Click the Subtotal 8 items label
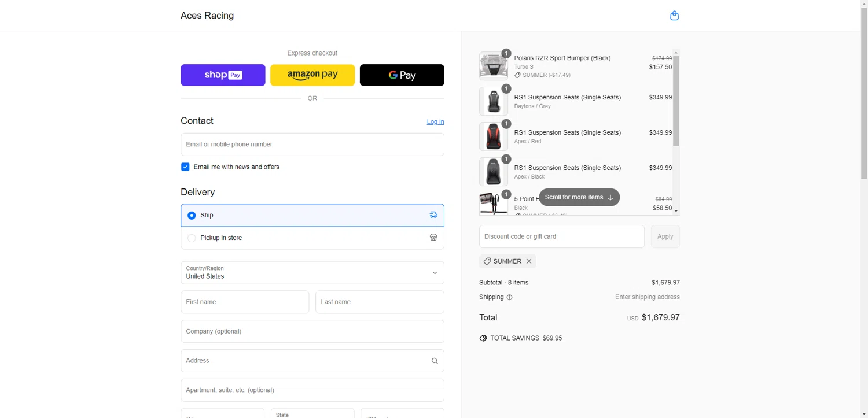Image resolution: width=868 pixels, height=418 pixels. pyautogui.click(x=503, y=283)
